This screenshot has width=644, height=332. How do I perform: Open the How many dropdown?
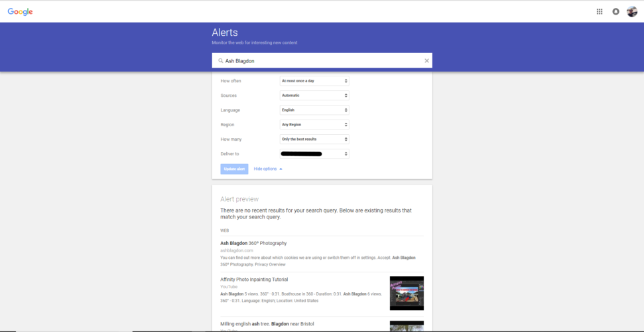[314, 139]
